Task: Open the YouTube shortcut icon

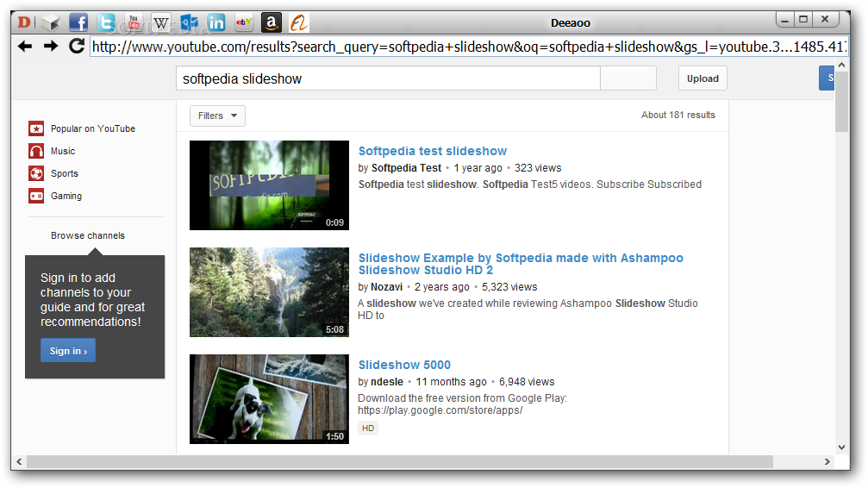Action: [134, 22]
